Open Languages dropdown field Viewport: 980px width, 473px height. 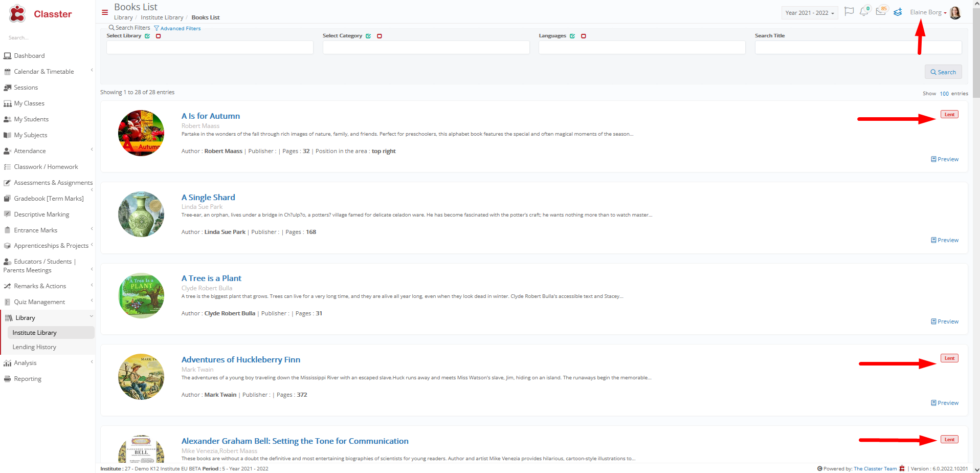(642, 48)
